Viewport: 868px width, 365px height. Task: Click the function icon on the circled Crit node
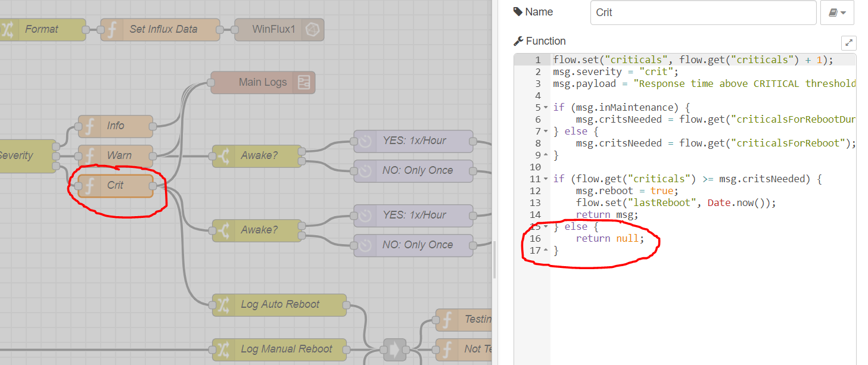[92, 185]
